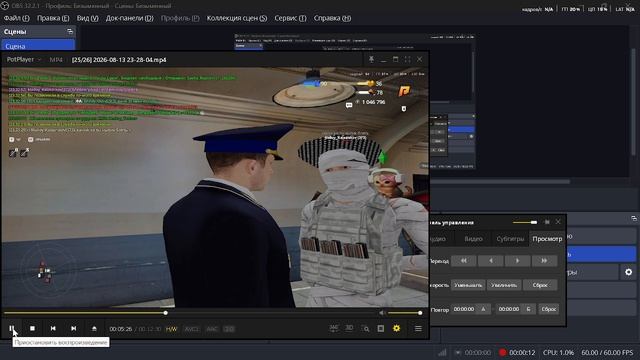Switch to the Субтитры tab in control panel

pyautogui.click(x=510, y=239)
